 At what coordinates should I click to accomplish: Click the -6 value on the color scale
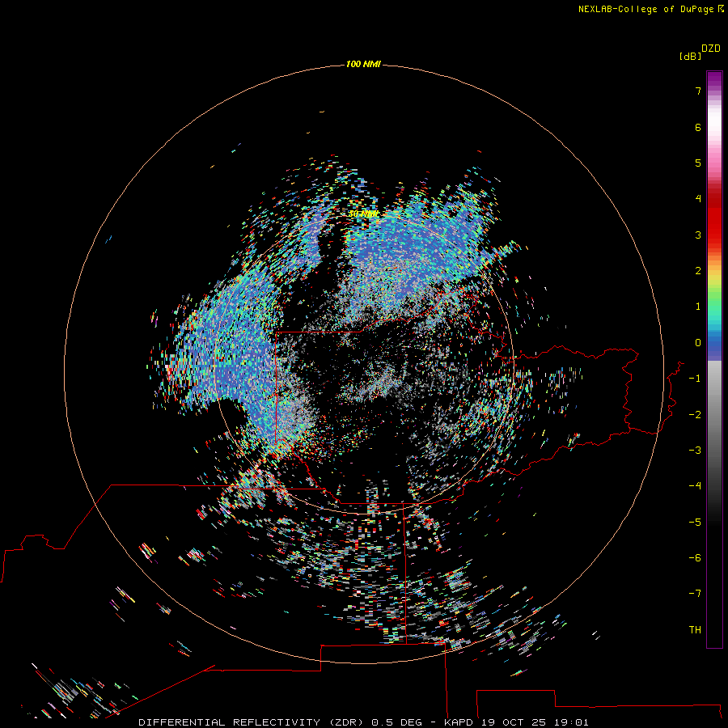pyautogui.click(x=695, y=558)
